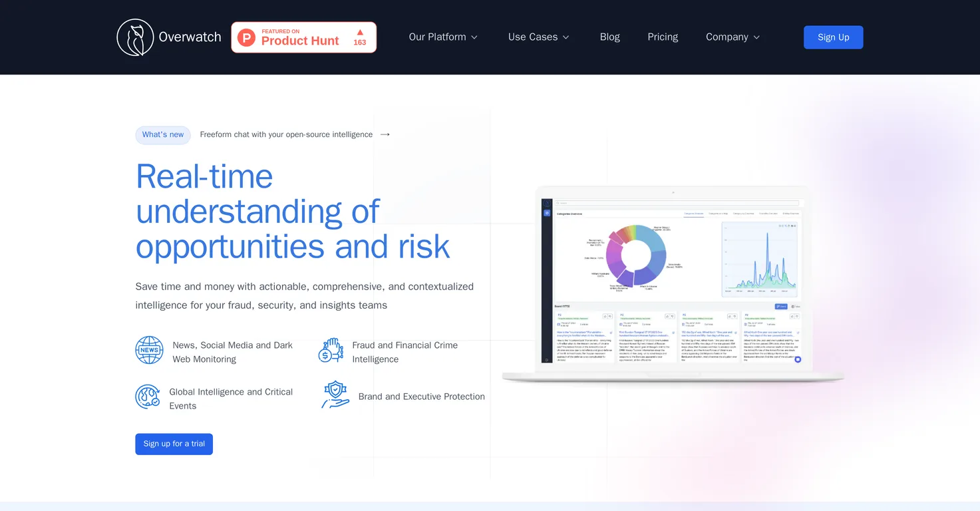This screenshot has width=980, height=511.
Task: Open the Blog menu item
Action: [610, 37]
